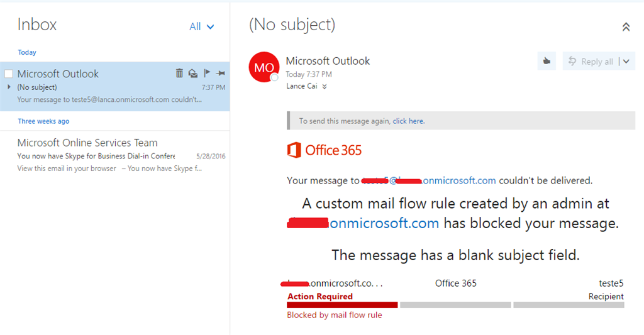Open dropdown arrow beside Reply all
This screenshot has width=644, height=335.
pyautogui.click(x=626, y=62)
